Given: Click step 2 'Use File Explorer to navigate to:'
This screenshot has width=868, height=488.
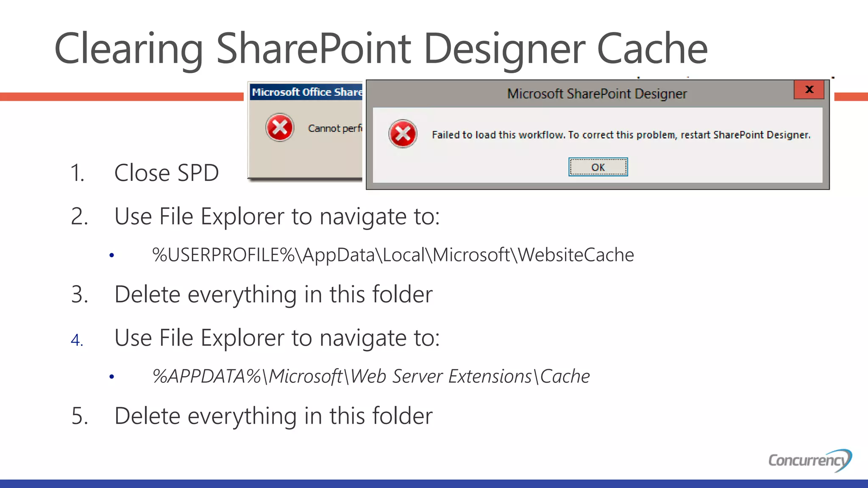Looking at the screenshot, I should [x=277, y=216].
